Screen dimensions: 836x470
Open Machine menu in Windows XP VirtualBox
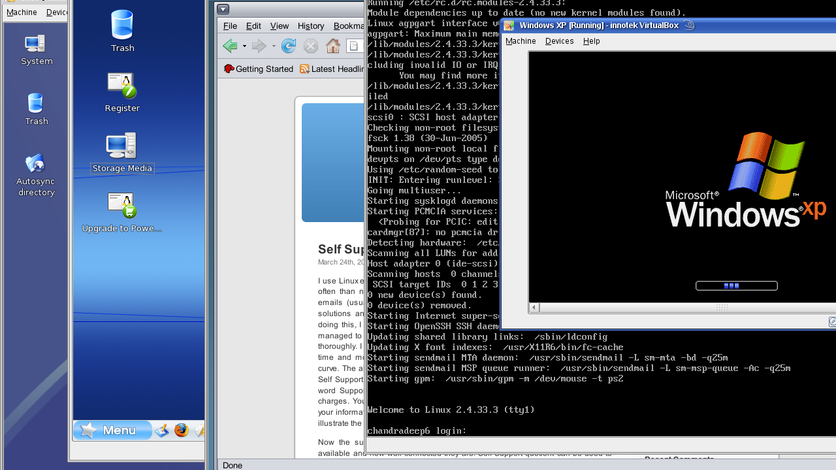click(x=520, y=41)
